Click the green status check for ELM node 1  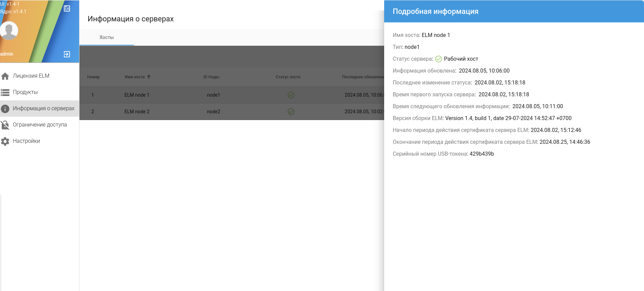point(291,95)
